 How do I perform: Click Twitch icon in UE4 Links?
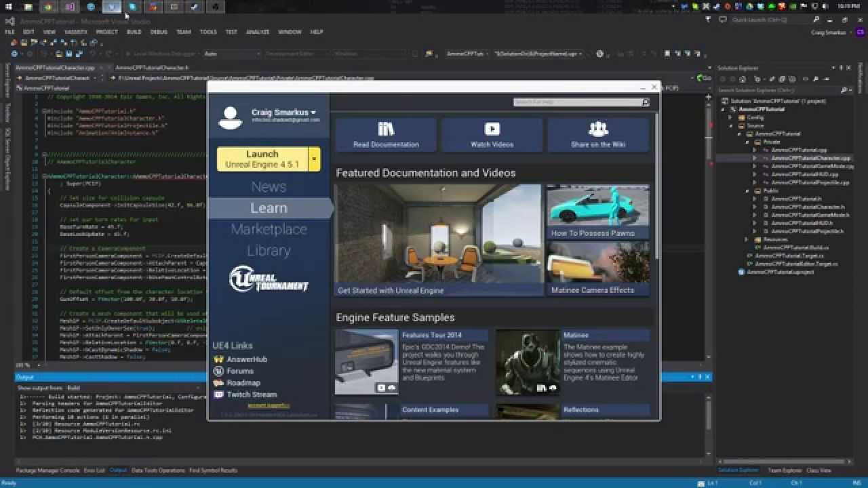[218, 394]
